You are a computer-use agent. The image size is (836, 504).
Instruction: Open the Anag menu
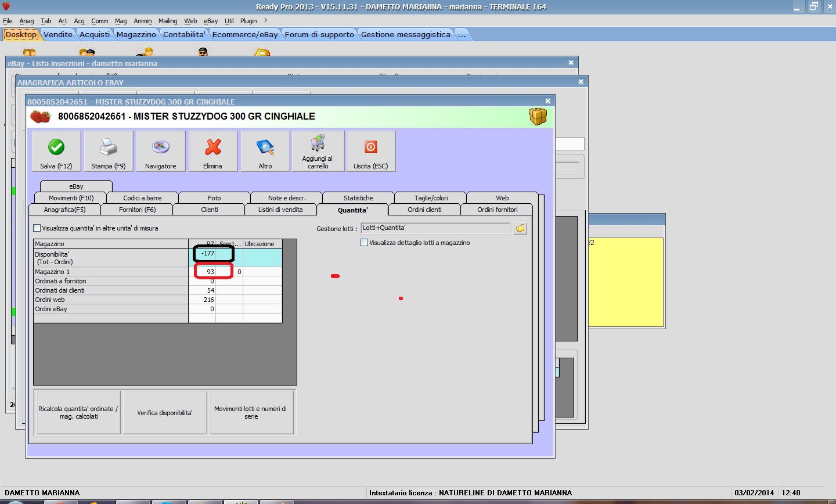pos(27,21)
